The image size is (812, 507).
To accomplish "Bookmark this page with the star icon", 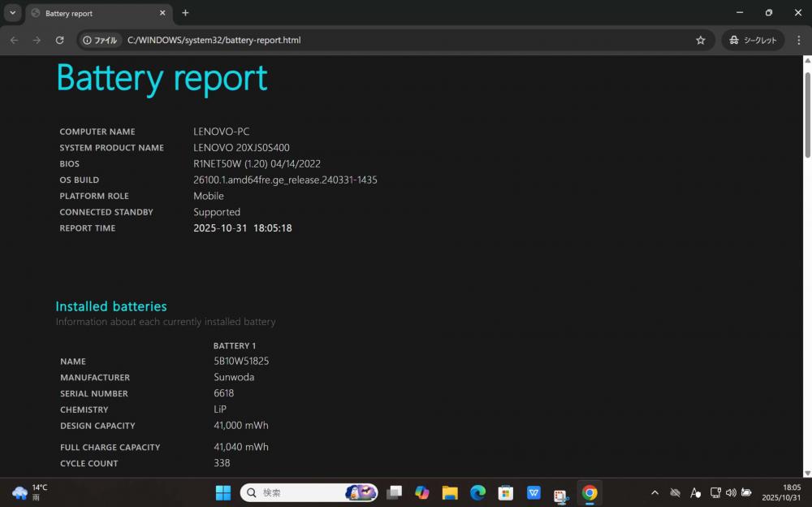I will pos(700,40).
